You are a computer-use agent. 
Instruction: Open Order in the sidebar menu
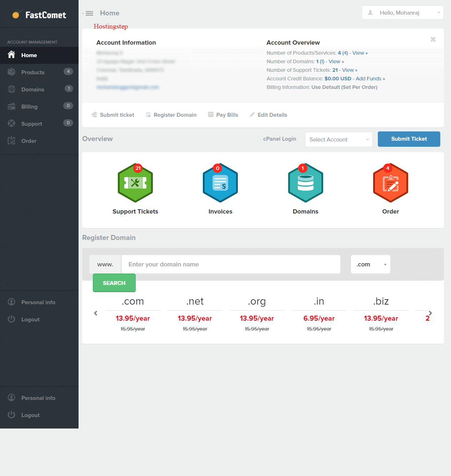(x=39, y=141)
